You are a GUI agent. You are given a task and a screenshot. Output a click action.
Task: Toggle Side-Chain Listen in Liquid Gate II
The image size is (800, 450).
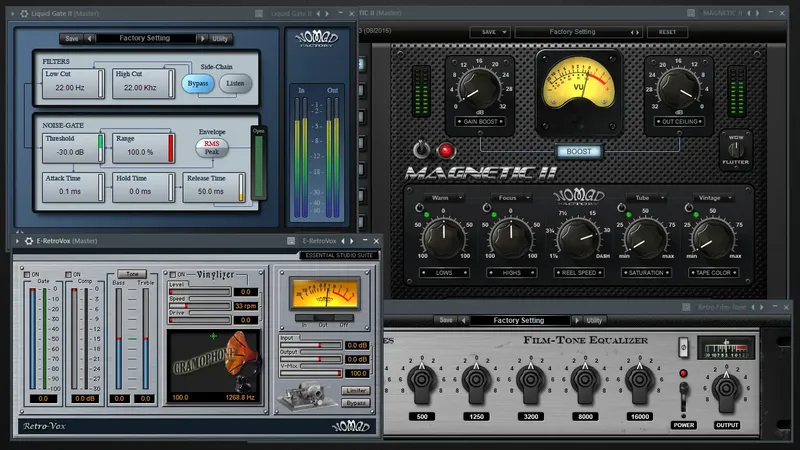[x=235, y=83]
